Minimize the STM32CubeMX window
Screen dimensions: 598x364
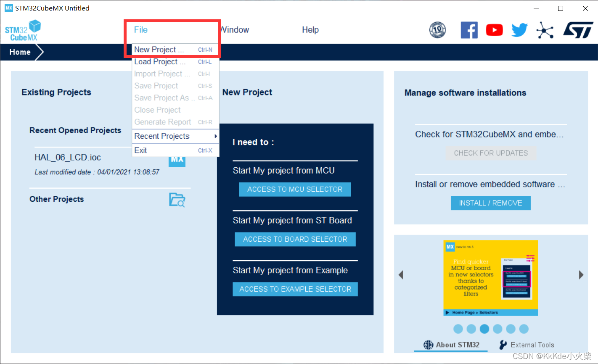click(536, 8)
